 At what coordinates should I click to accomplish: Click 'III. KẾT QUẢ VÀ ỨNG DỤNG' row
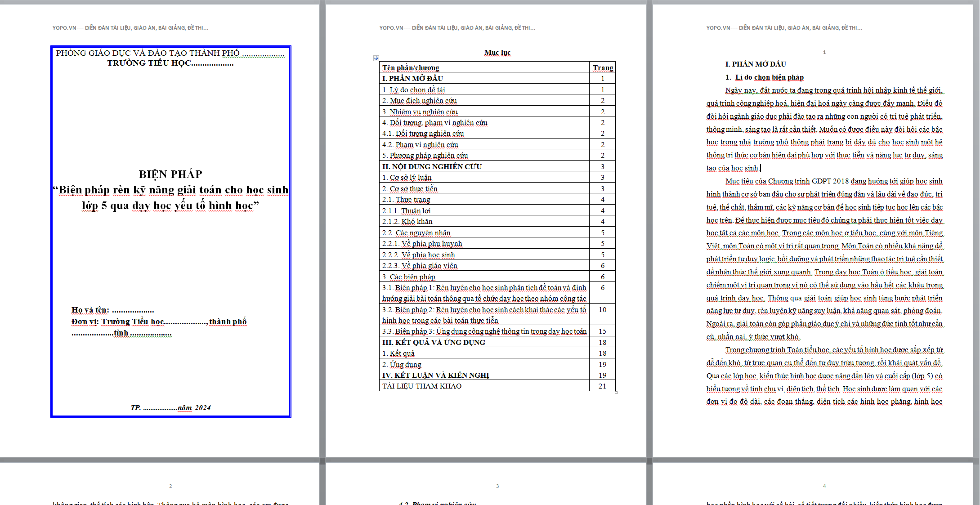[497, 342]
